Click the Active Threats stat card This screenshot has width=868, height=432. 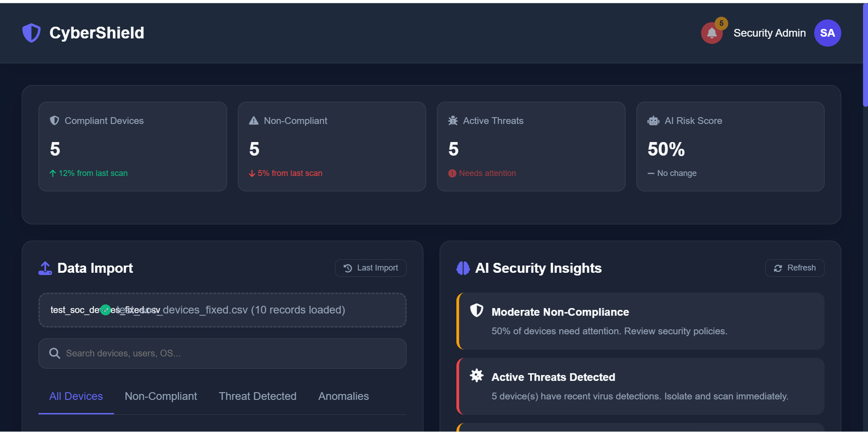[531, 147]
